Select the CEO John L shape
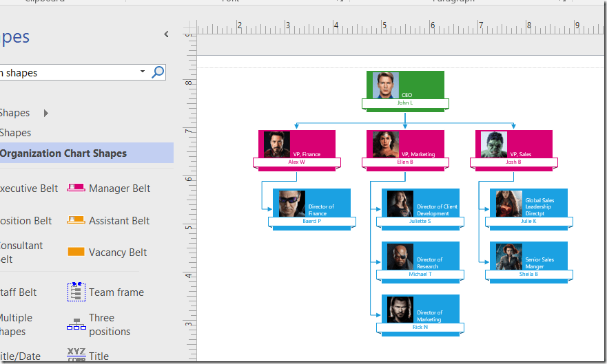 click(405, 92)
